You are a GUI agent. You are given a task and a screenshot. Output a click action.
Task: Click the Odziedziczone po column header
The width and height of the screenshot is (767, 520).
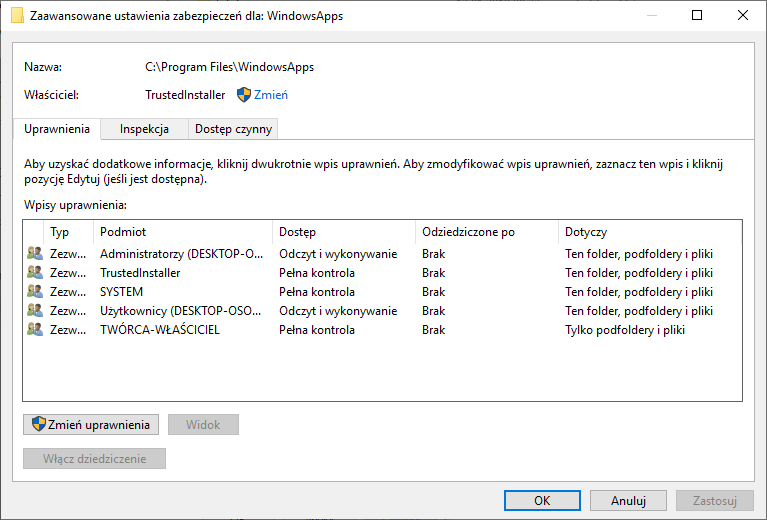[487, 232]
